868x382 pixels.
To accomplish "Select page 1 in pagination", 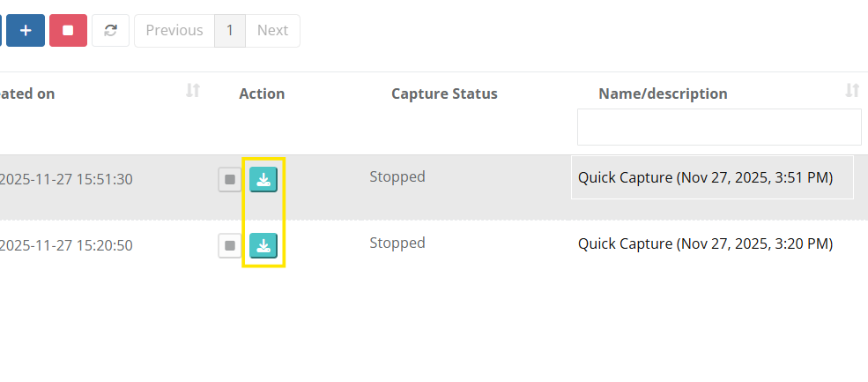I will pos(230,30).
